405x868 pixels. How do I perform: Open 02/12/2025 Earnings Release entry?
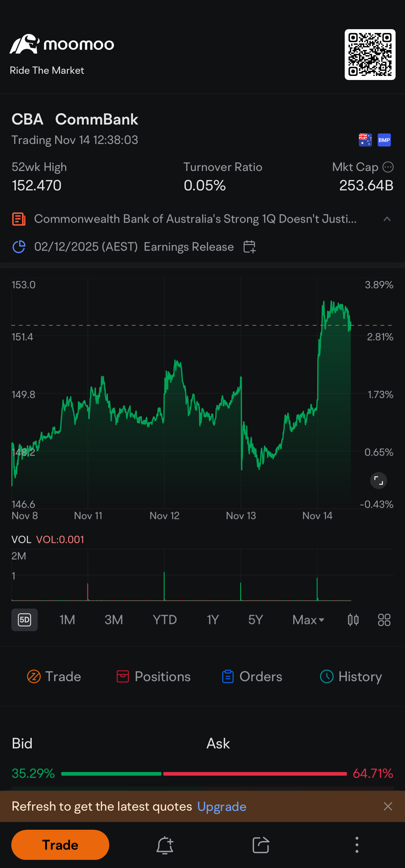134,247
